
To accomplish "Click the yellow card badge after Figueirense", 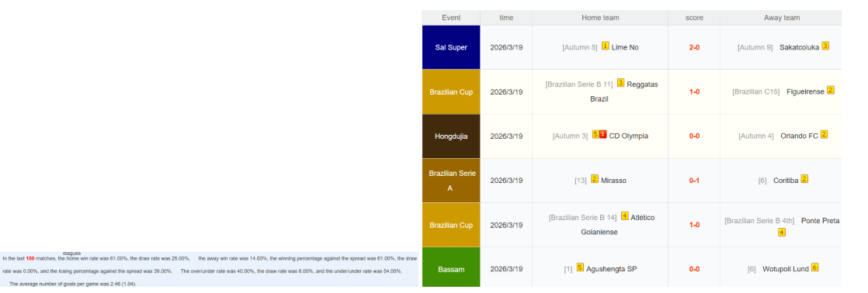I will pyautogui.click(x=831, y=90).
